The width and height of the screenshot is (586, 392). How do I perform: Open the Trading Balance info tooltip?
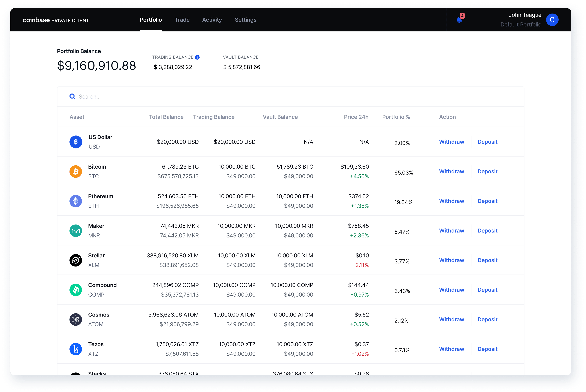(197, 57)
